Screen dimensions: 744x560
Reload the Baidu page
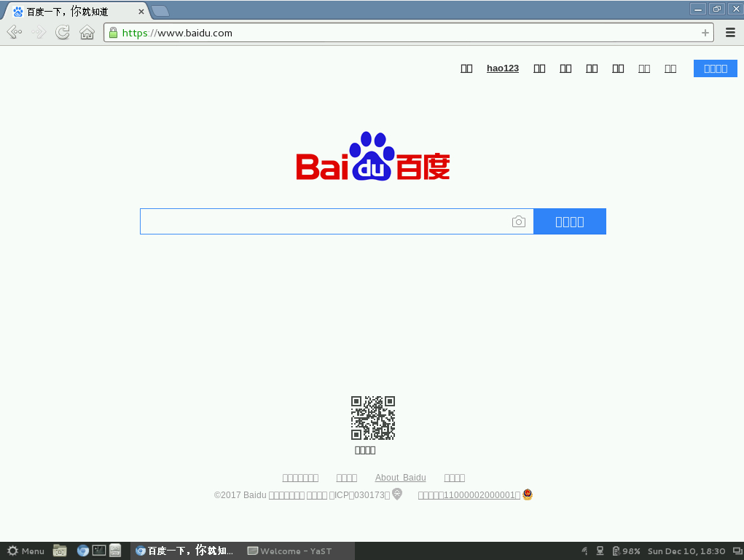63,32
